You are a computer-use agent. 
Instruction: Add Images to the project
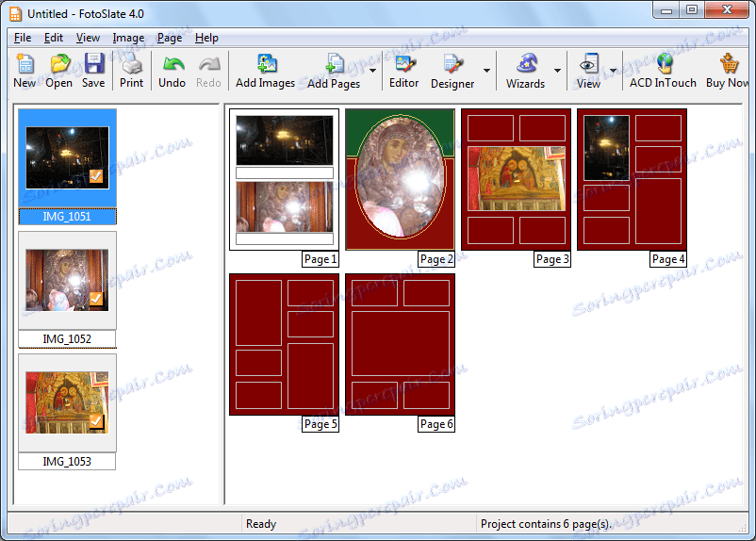point(265,71)
